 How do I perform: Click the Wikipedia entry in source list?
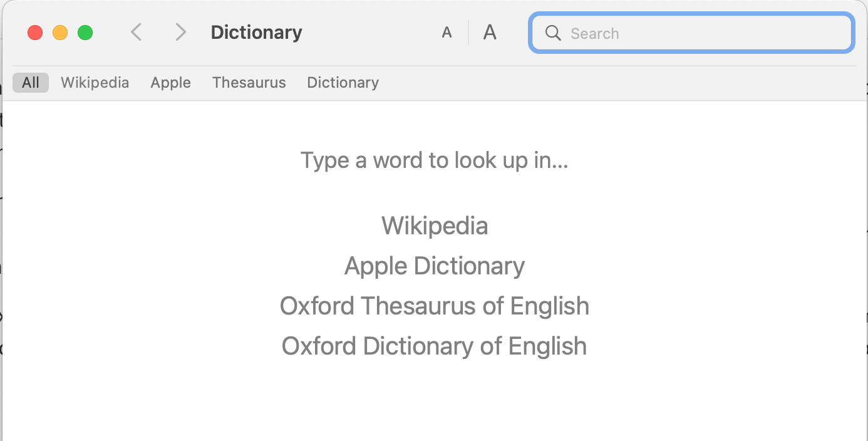pyautogui.click(x=435, y=226)
